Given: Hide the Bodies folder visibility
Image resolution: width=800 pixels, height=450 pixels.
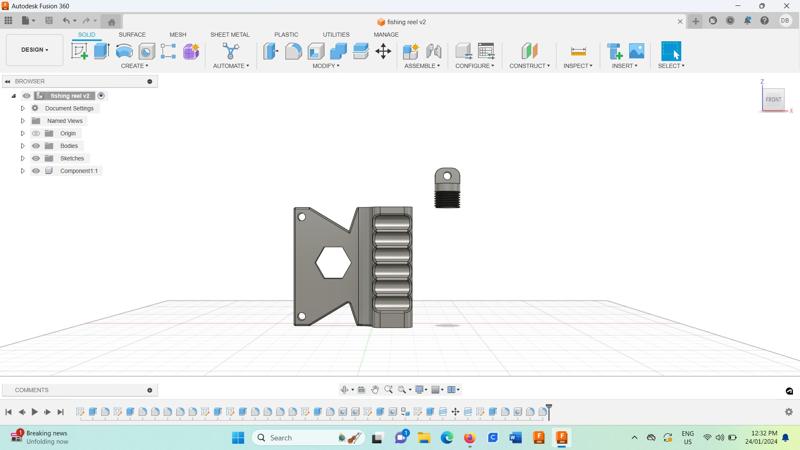Looking at the screenshot, I should [x=36, y=146].
